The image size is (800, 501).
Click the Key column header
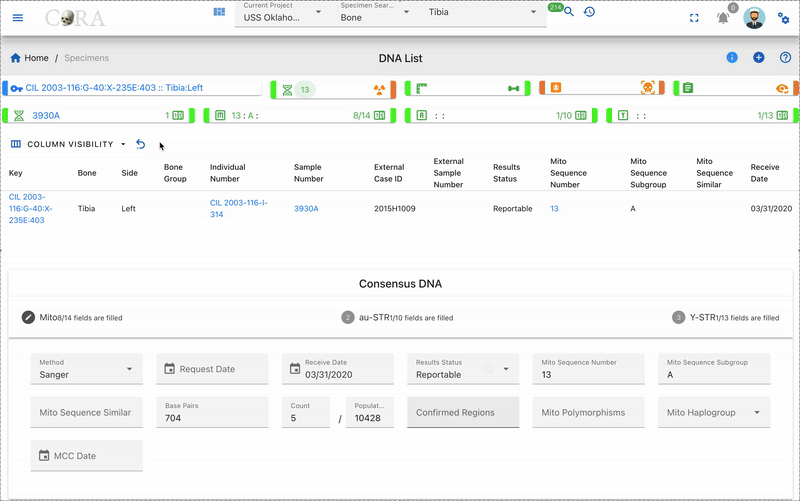pyautogui.click(x=16, y=173)
